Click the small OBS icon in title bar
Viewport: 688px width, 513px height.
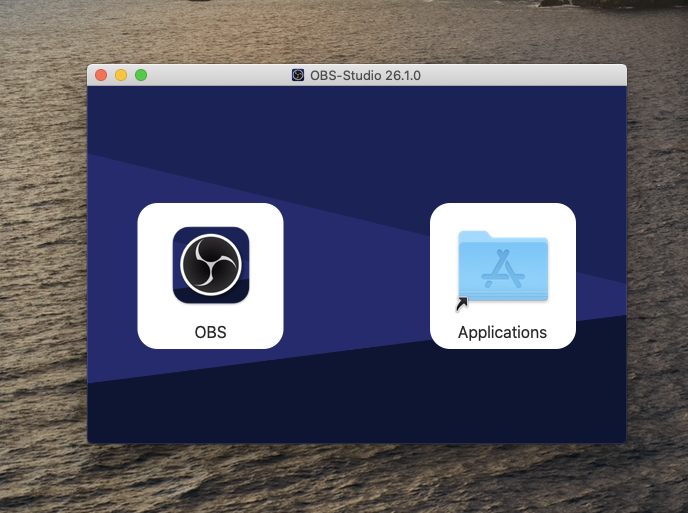point(298,75)
